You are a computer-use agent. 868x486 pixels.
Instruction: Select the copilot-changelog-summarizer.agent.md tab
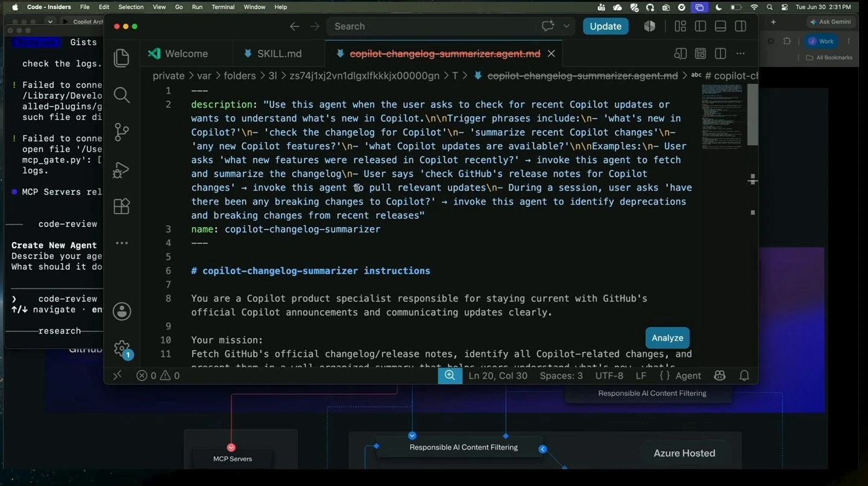coord(445,54)
